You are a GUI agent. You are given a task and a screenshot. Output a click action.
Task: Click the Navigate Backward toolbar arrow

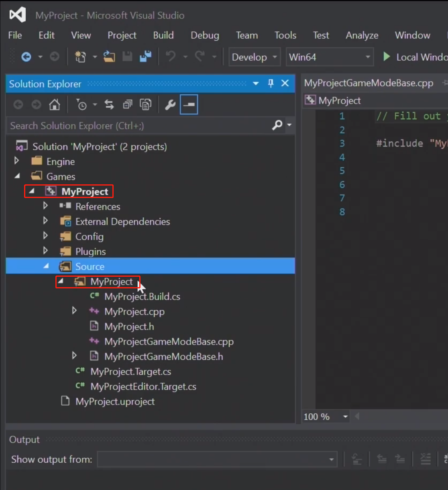tap(26, 57)
